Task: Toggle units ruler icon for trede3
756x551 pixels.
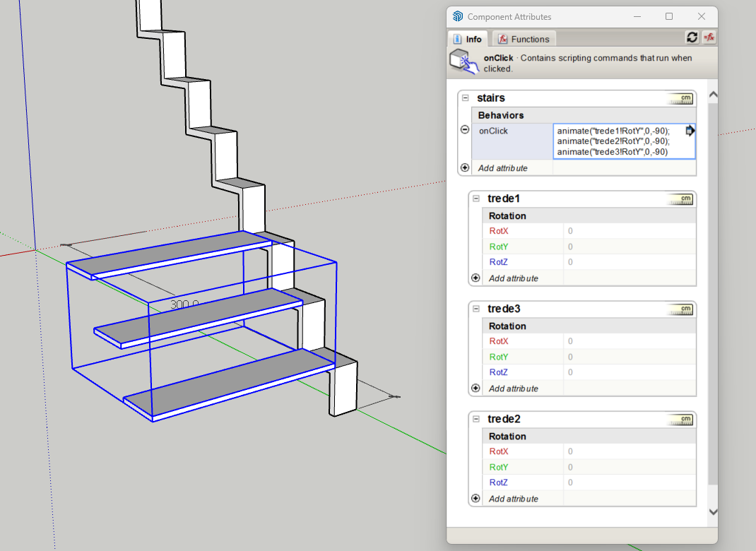Action: [x=680, y=309]
